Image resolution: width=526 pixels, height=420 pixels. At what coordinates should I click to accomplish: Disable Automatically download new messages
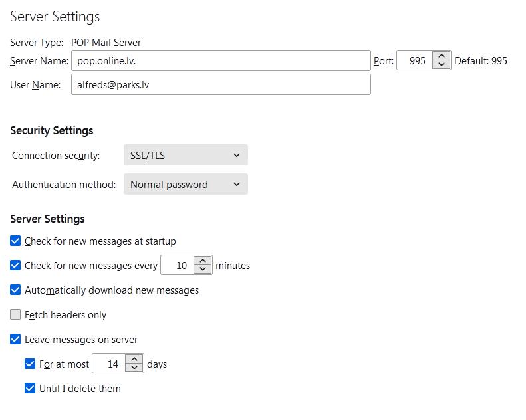(15, 290)
